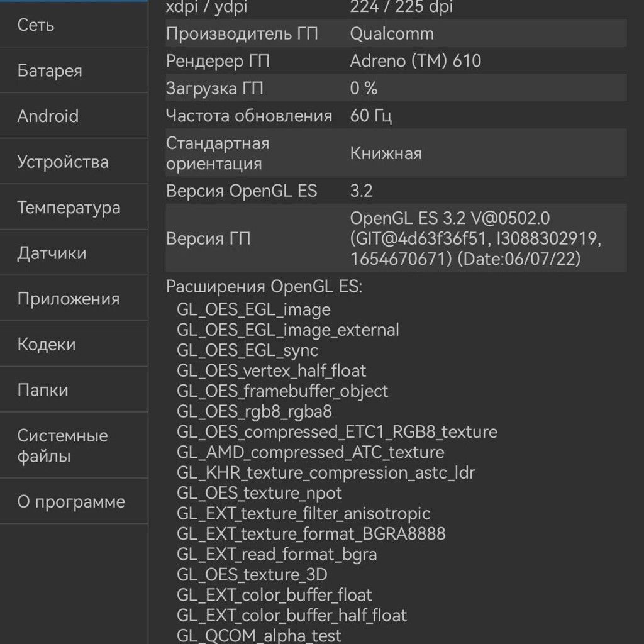This screenshot has width=644, height=644.
Task: Select Устройства in the sidebar
Action: 74,162
